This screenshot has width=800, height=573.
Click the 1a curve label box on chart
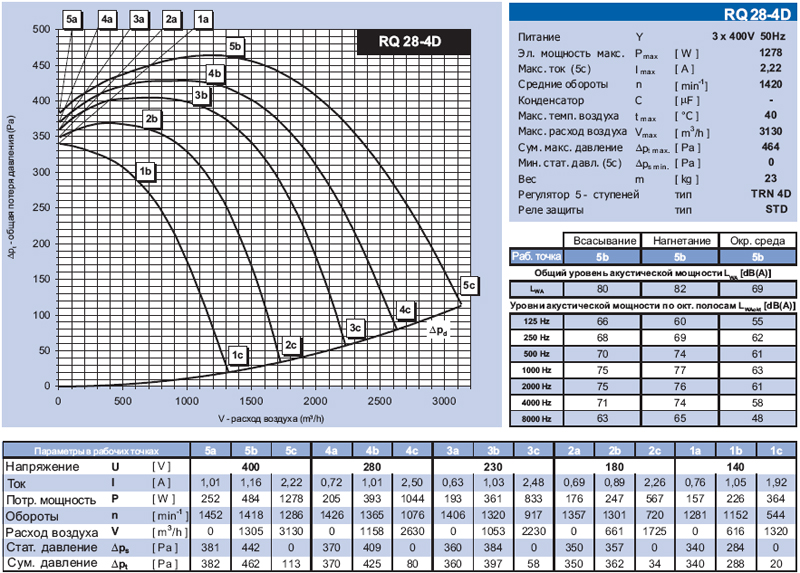204,19
